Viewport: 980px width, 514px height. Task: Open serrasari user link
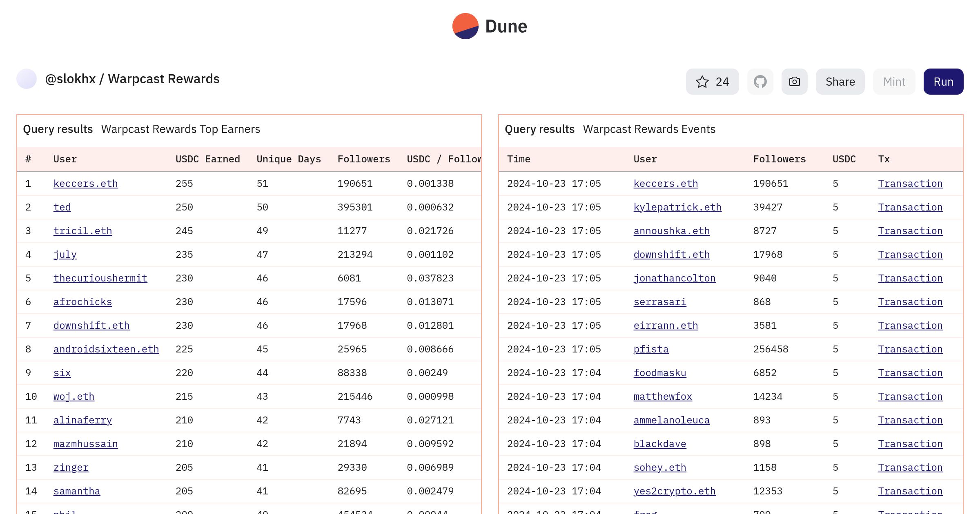point(659,302)
